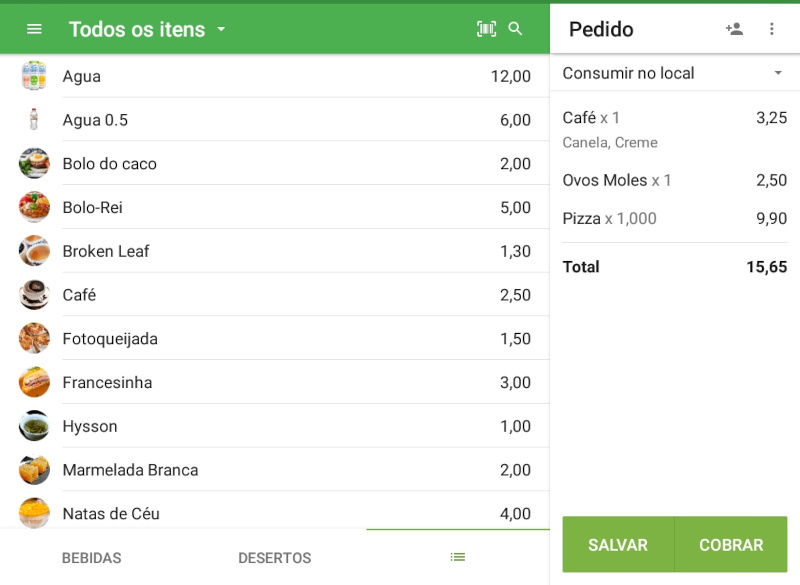Open the navigation drawer menu
800x585 pixels.
tap(35, 28)
